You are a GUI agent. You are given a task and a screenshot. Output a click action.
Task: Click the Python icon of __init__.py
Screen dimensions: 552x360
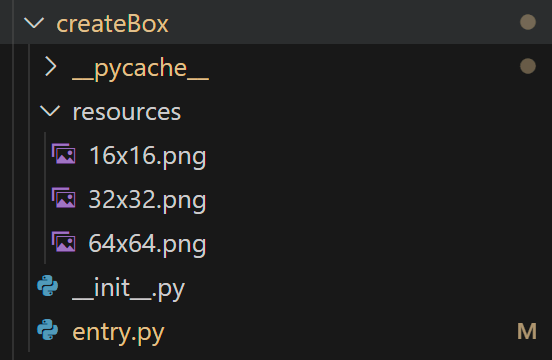coord(48,286)
